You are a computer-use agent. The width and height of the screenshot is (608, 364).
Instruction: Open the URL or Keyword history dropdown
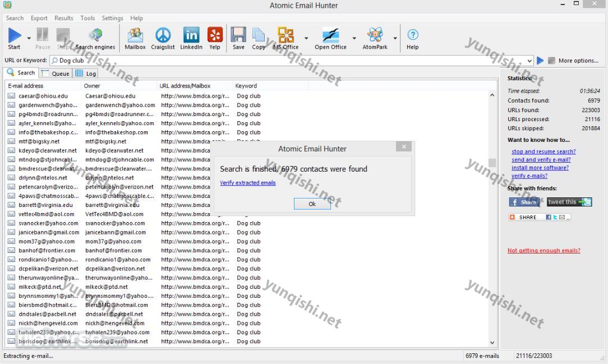tap(529, 61)
